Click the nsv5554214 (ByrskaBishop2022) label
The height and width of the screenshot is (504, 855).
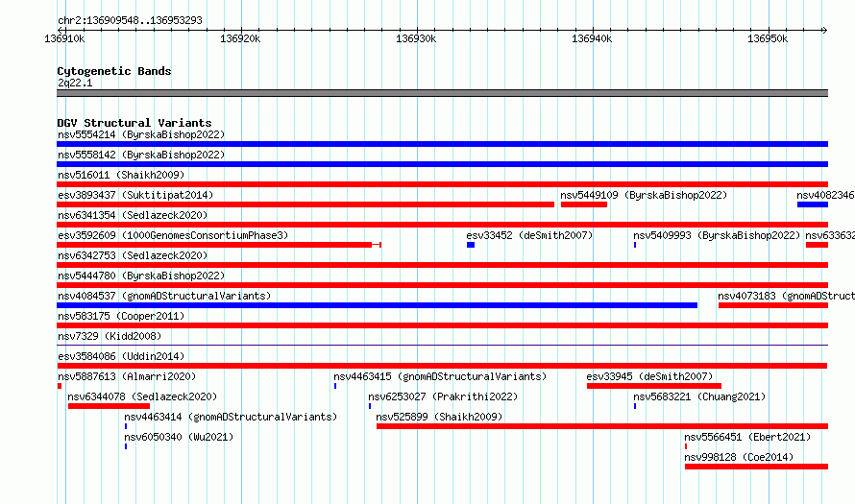click(x=141, y=134)
